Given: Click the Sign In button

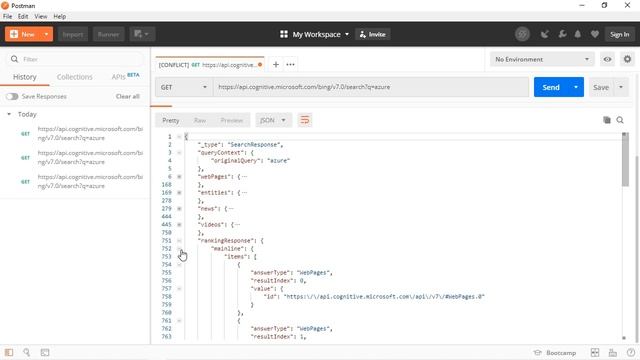Looking at the screenshot, I should [620, 35].
